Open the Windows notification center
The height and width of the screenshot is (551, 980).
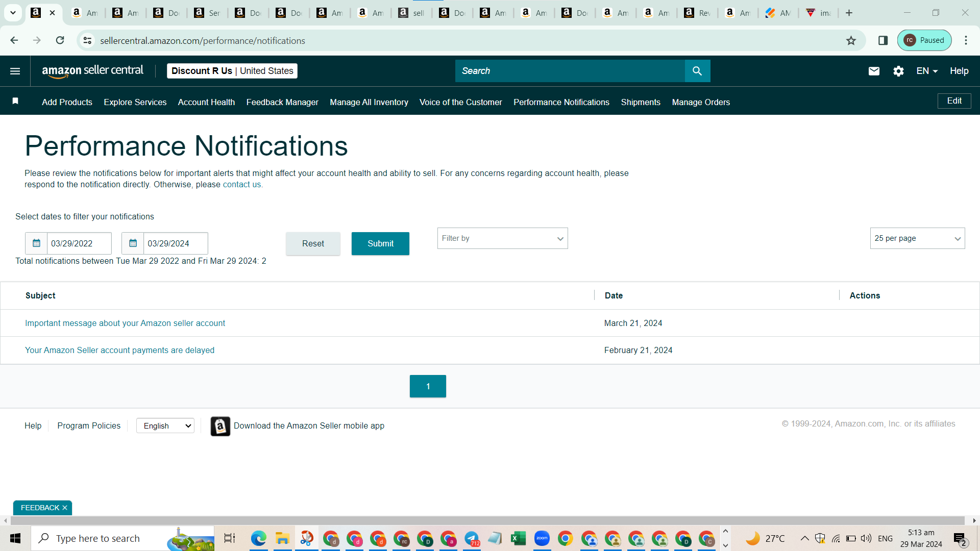click(x=960, y=539)
